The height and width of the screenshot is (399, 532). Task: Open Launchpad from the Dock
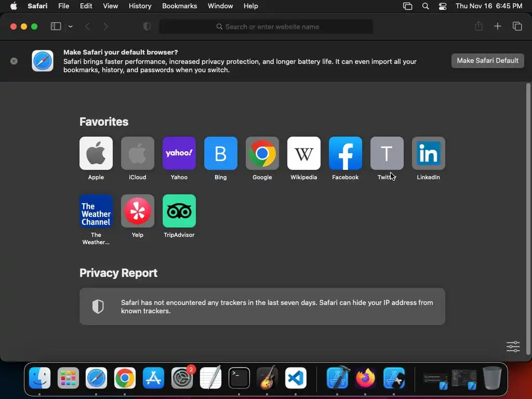click(x=68, y=378)
